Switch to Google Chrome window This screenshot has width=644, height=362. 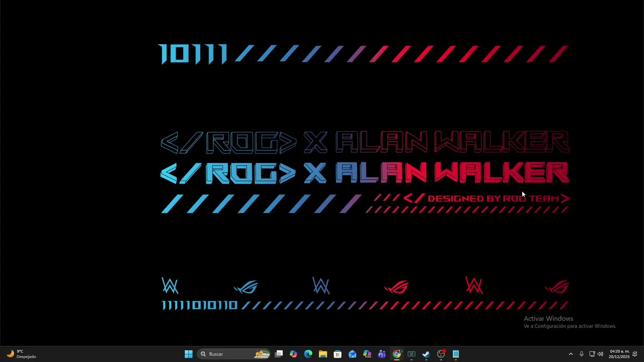[x=396, y=354]
